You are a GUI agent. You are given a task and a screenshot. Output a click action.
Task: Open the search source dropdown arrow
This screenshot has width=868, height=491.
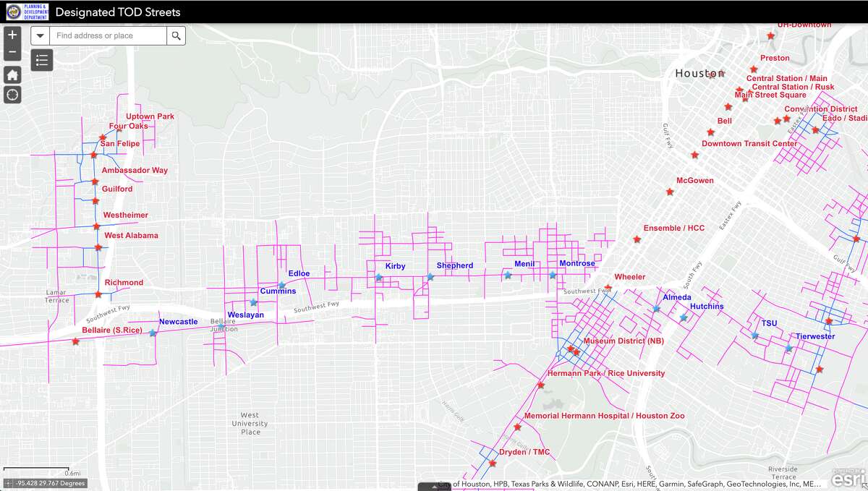coord(40,35)
